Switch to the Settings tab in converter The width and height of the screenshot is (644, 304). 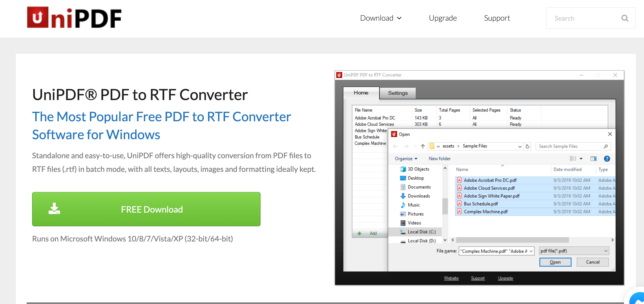pyautogui.click(x=398, y=93)
